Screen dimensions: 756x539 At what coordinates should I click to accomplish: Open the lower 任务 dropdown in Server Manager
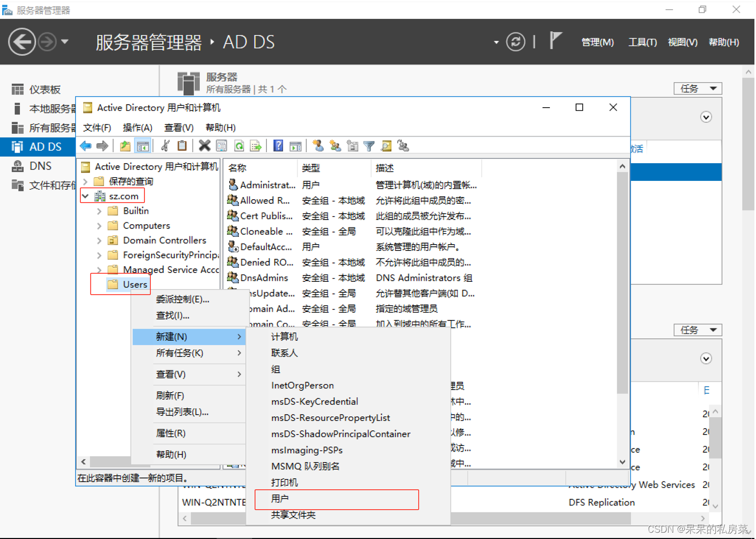click(x=698, y=330)
